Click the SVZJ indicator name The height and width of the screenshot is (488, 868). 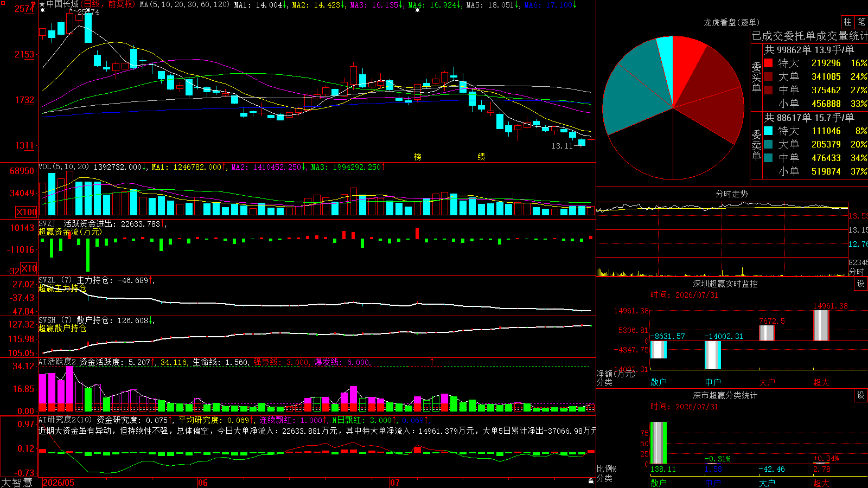point(47,223)
